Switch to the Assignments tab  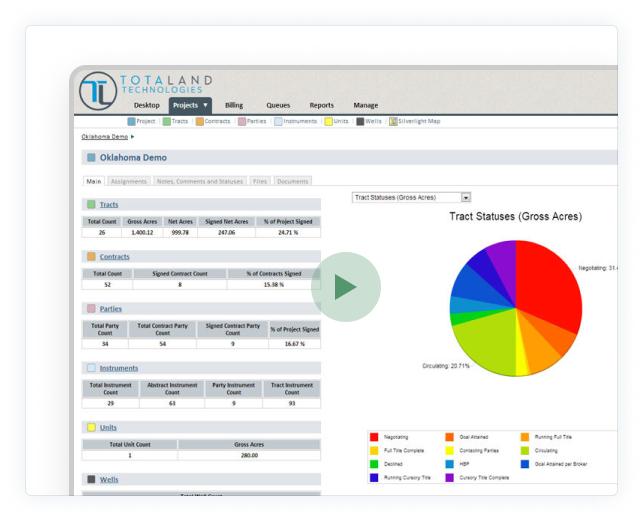129,181
